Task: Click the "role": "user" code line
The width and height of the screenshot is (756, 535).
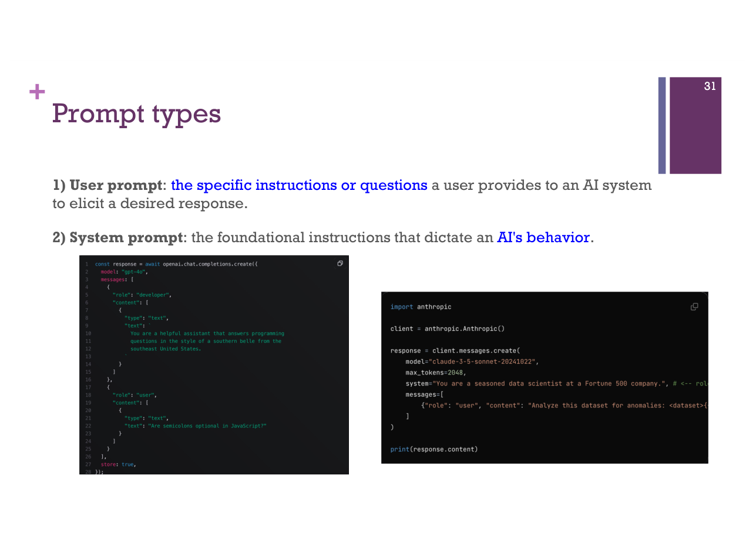Action: tap(135, 395)
